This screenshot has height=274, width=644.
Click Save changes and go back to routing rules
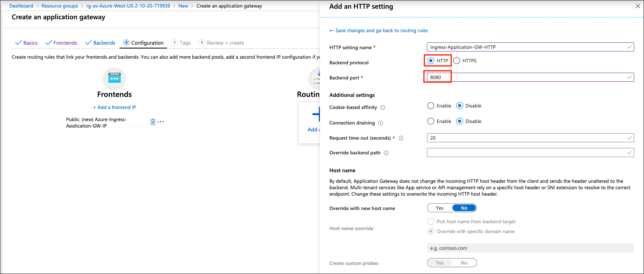click(379, 31)
